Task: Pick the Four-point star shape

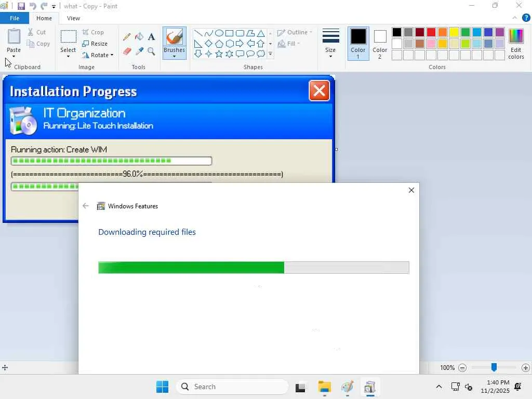Action: click(x=209, y=54)
